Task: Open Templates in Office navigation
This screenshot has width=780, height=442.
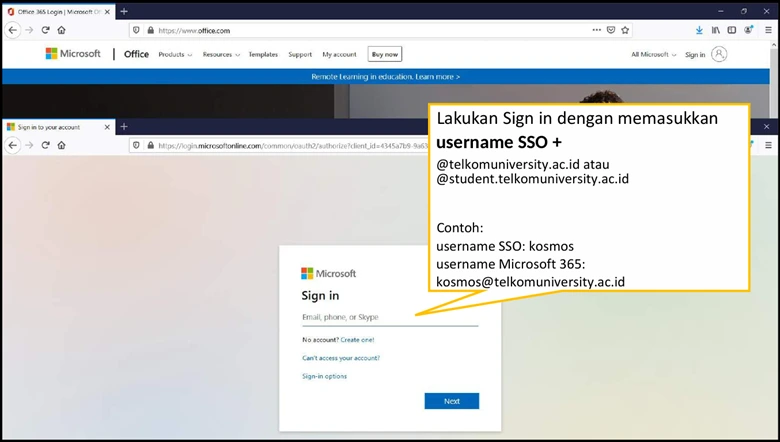Action: [x=263, y=55]
